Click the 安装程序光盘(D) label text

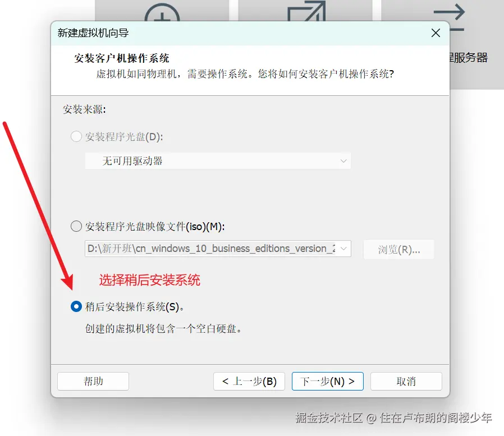[x=124, y=137]
